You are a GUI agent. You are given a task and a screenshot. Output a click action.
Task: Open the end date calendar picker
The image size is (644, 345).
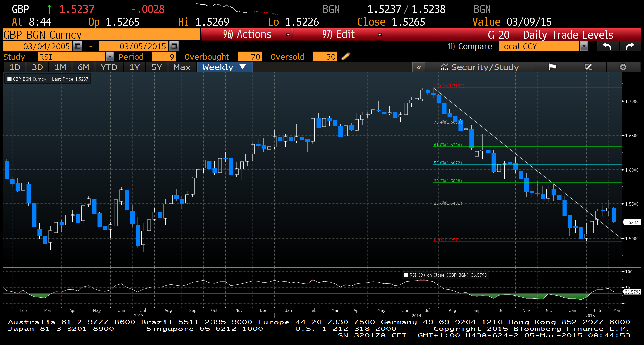174,46
